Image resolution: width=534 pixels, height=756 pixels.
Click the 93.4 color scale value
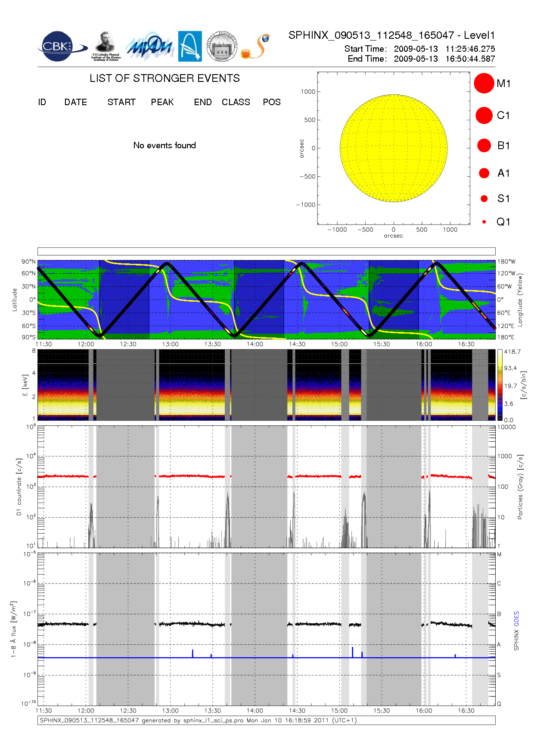pyautogui.click(x=511, y=368)
